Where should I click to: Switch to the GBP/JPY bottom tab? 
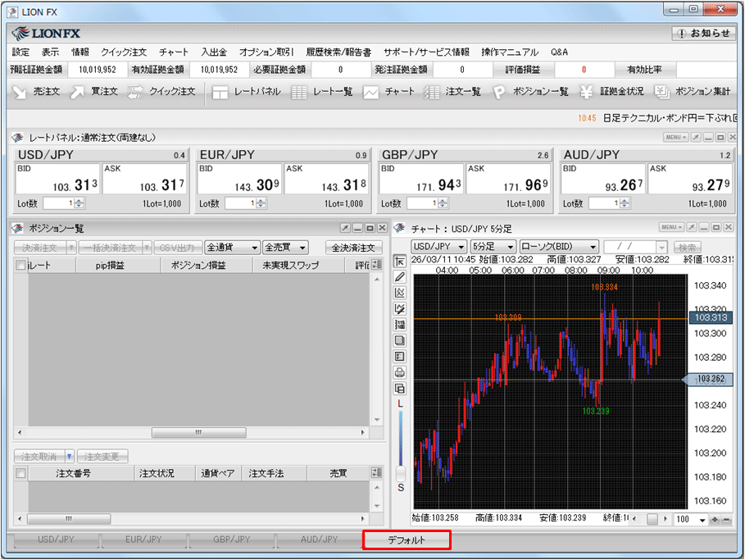[231, 540]
